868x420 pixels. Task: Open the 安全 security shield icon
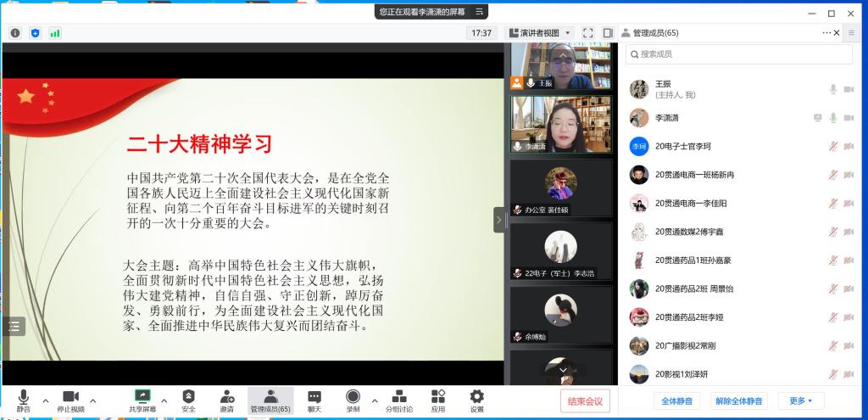(188, 396)
